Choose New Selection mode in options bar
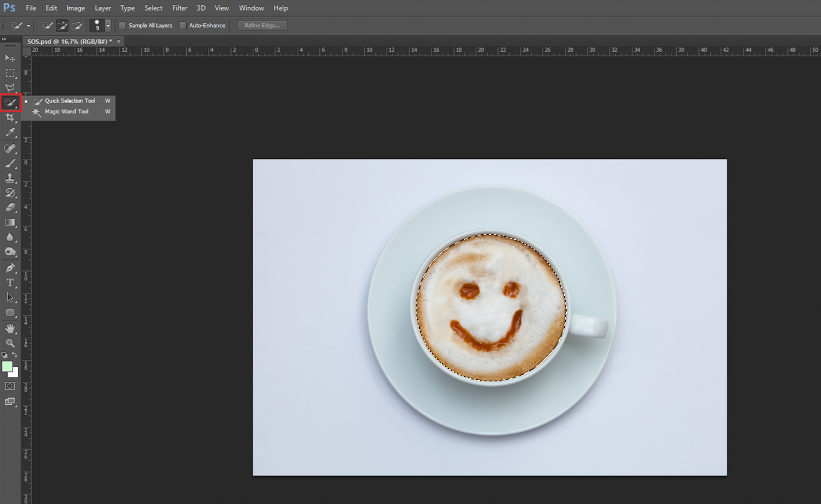Viewport: 821px width, 504px height. [47, 25]
